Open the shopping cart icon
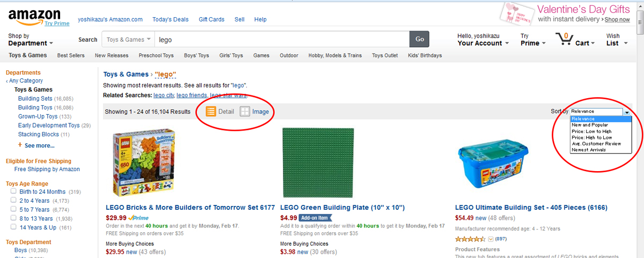The image size is (644, 258). click(563, 39)
